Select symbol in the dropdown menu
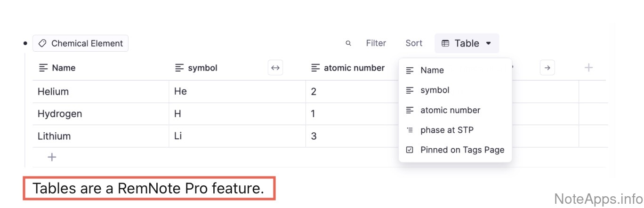644x208 pixels. pos(435,90)
